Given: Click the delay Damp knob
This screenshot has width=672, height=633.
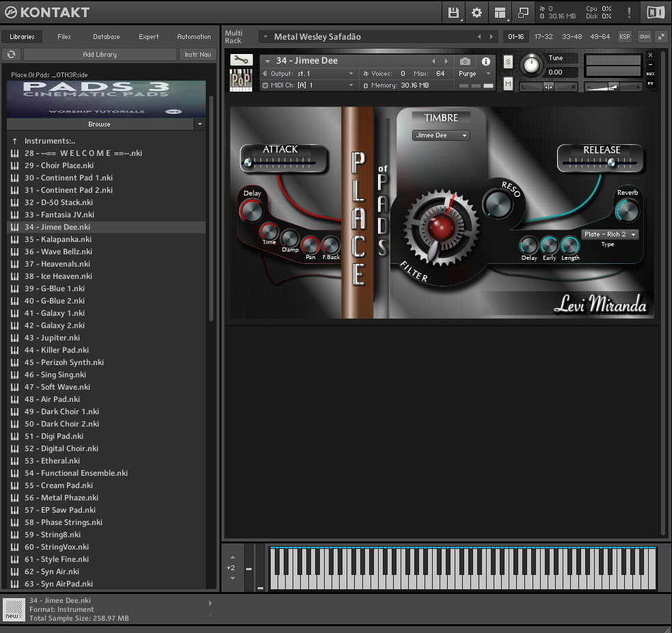Looking at the screenshot, I should click(x=290, y=239).
